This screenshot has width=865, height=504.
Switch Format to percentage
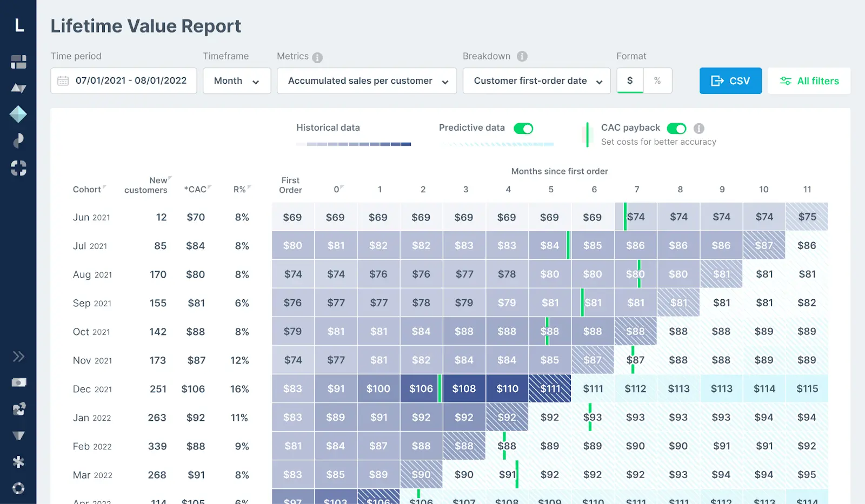point(657,80)
